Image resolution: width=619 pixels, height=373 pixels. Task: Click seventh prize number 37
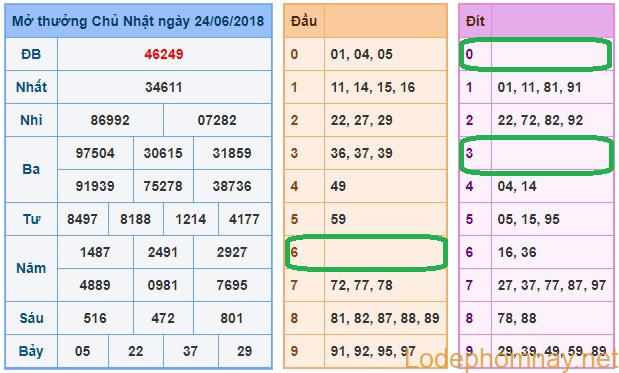[x=190, y=351]
